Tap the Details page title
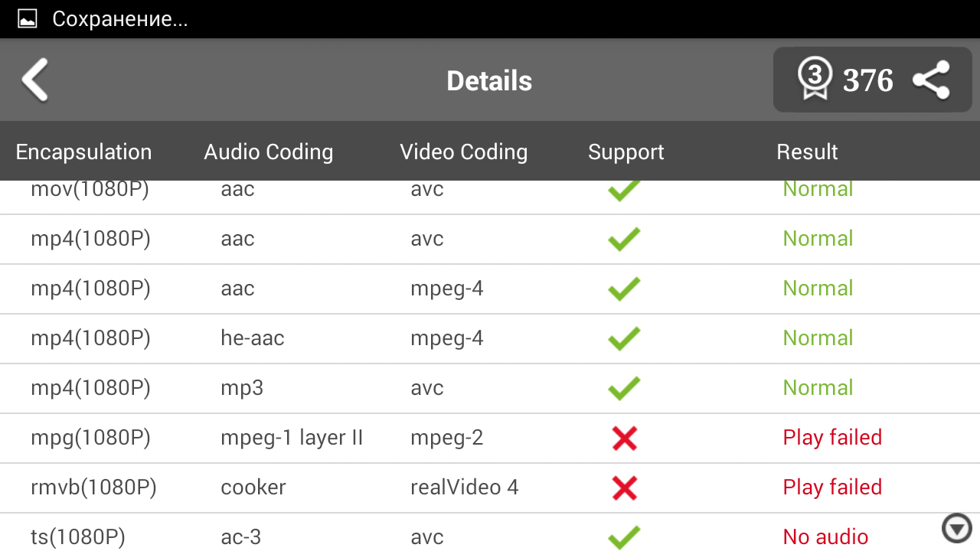The image size is (980, 551). tap(489, 81)
